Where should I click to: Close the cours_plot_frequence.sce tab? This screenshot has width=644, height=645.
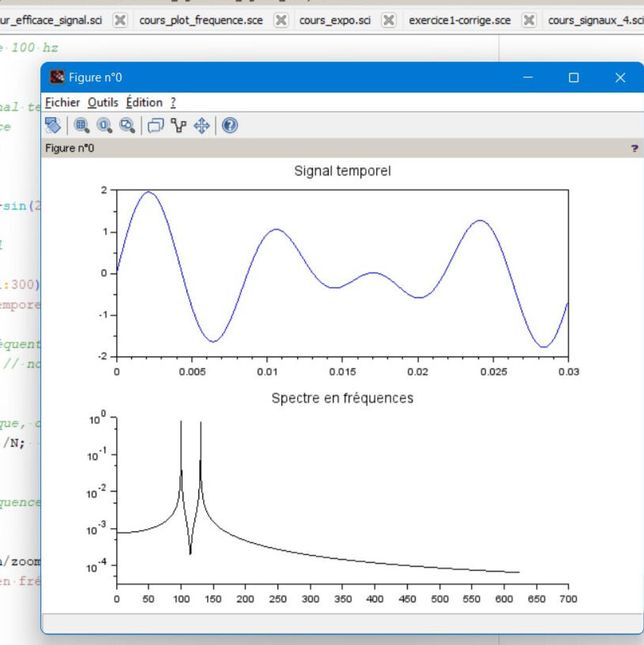pos(281,21)
